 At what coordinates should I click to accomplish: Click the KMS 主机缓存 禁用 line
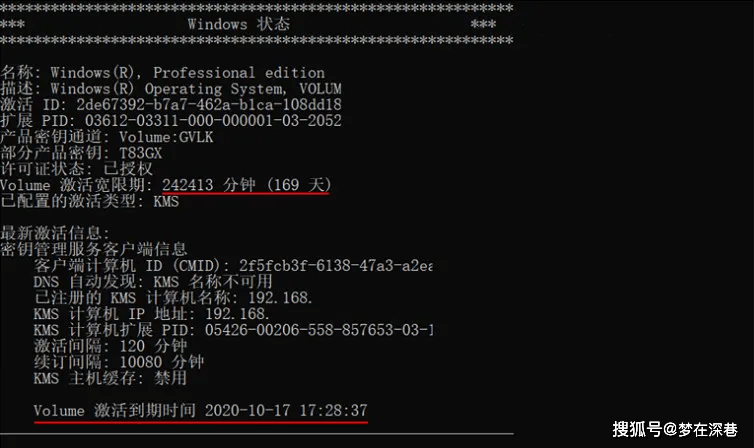click(x=110, y=378)
